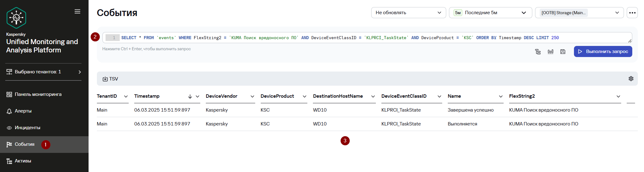Screen dimensions: 644x172
Task: Collapse sidebar with hamburger menu icon
Action: pos(77,11)
